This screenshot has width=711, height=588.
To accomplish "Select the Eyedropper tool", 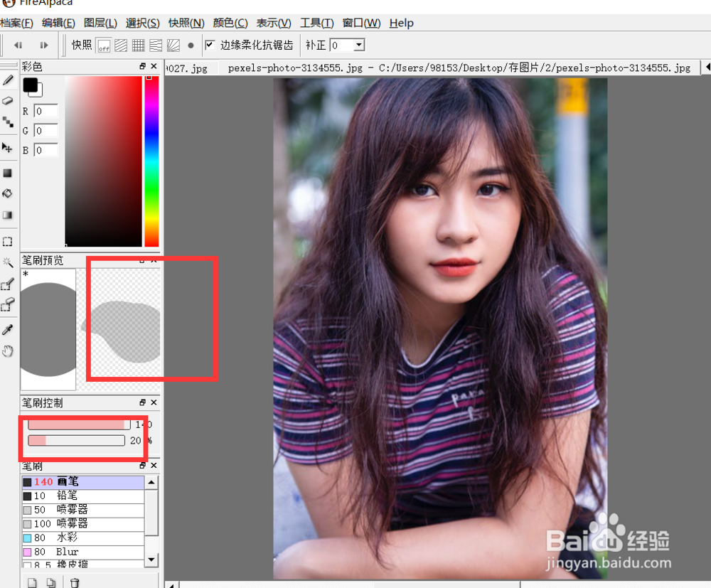I will (8, 330).
